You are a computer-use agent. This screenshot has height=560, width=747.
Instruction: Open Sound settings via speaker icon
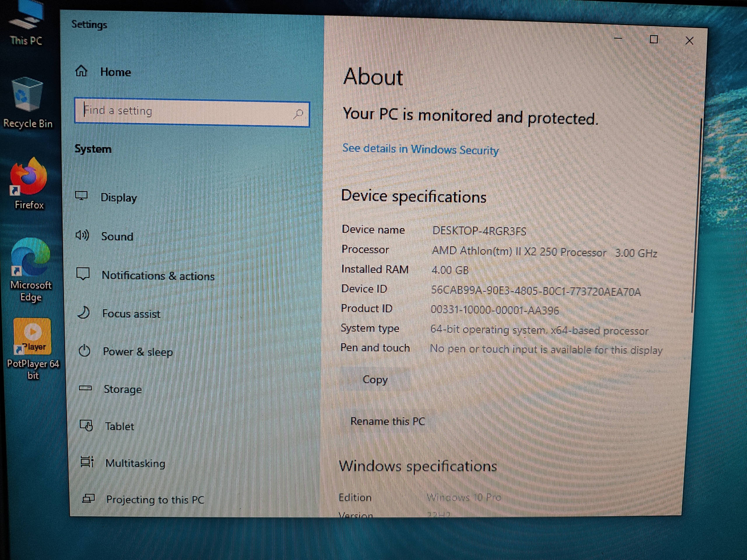82,235
